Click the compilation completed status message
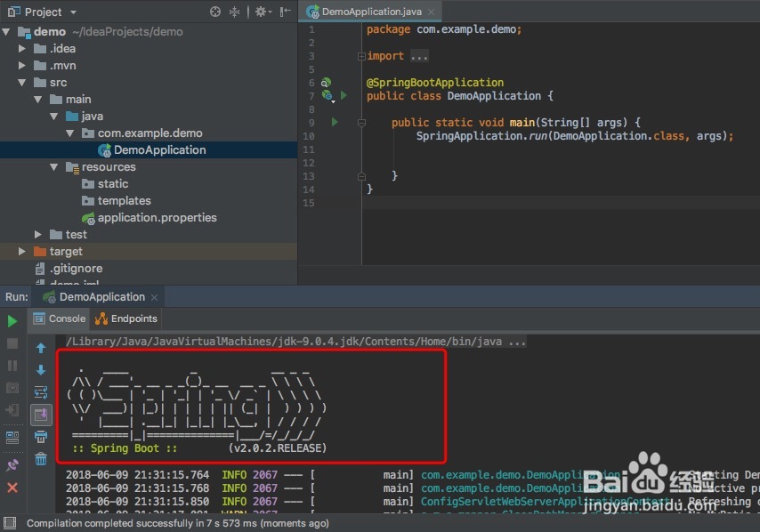 (178, 523)
